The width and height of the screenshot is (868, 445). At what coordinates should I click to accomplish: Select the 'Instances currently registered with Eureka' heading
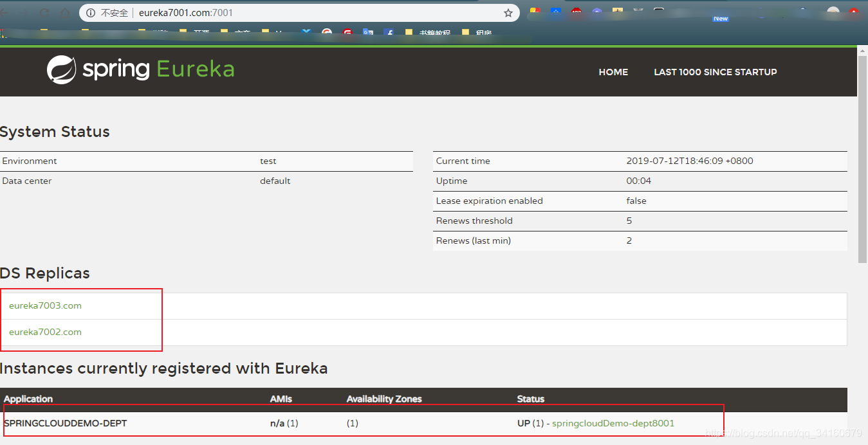164,368
